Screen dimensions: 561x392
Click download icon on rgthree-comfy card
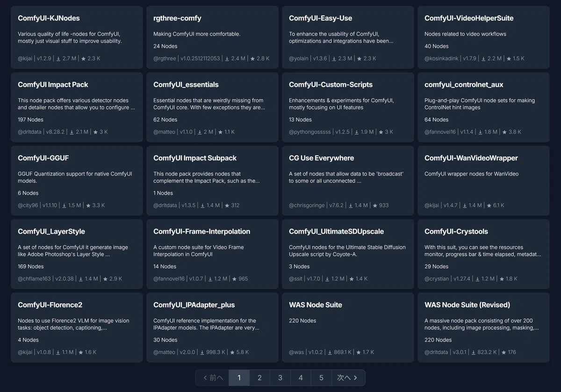[228, 59]
